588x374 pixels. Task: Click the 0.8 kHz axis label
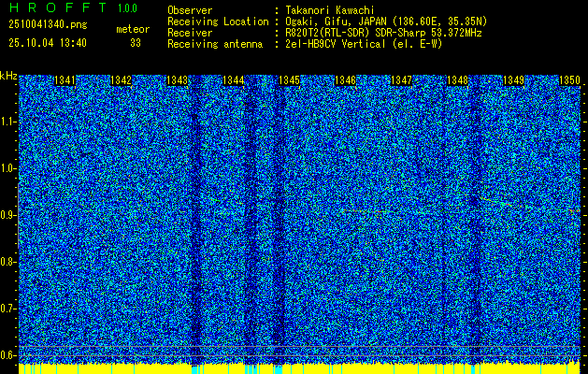[7, 262]
